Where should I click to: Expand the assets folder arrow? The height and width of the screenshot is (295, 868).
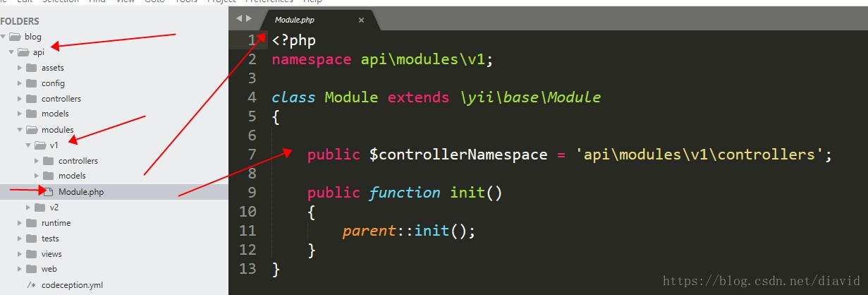click(x=20, y=68)
